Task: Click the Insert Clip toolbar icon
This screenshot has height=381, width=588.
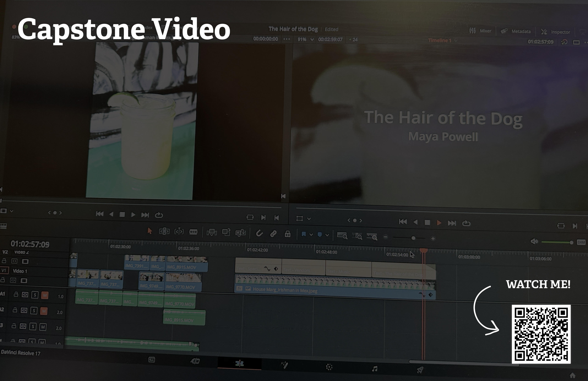Action: (x=212, y=232)
